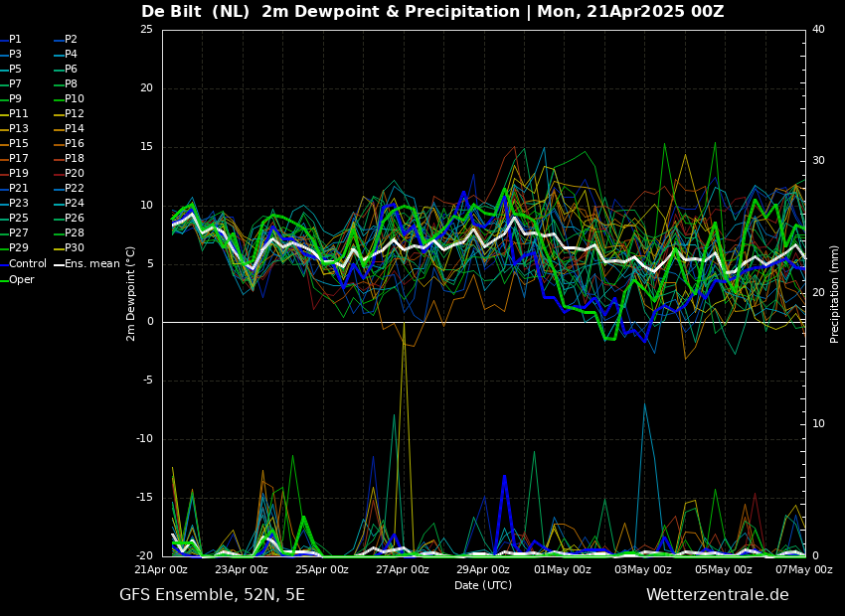Click the P17 legend item
Screen dimensions: 845x616
pyautogui.click(x=15, y=158)
